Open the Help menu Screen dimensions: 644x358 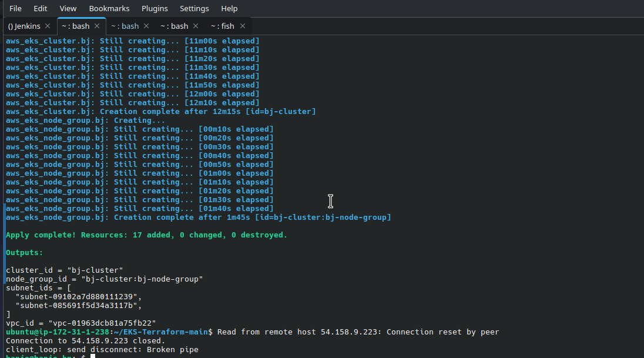[x=229, y=8]
